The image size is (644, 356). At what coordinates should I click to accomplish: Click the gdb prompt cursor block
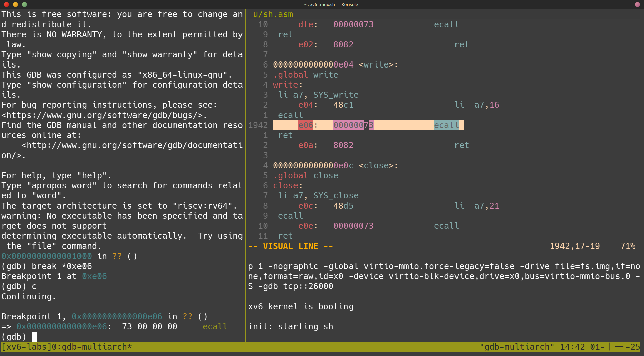click(34, 337)
